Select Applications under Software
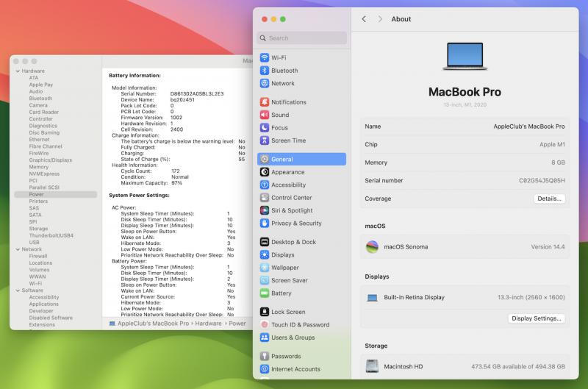588x389 pixels. [x=44, y=304]
